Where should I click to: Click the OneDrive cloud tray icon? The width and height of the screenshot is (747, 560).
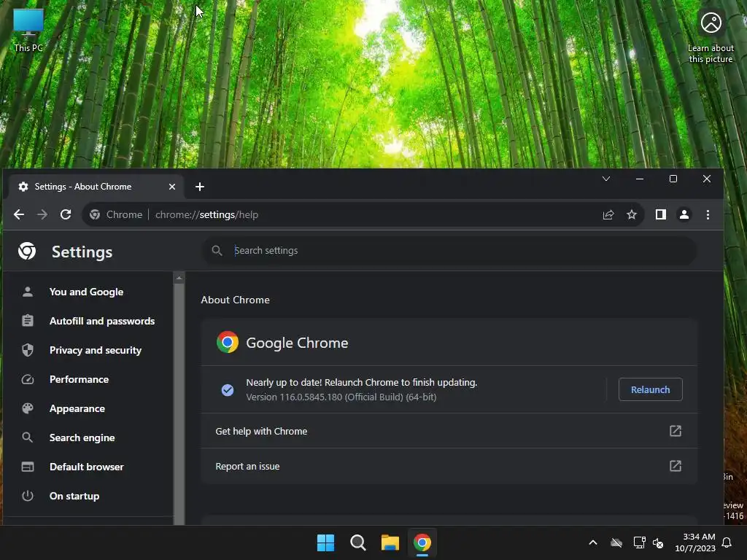(616, 542)
